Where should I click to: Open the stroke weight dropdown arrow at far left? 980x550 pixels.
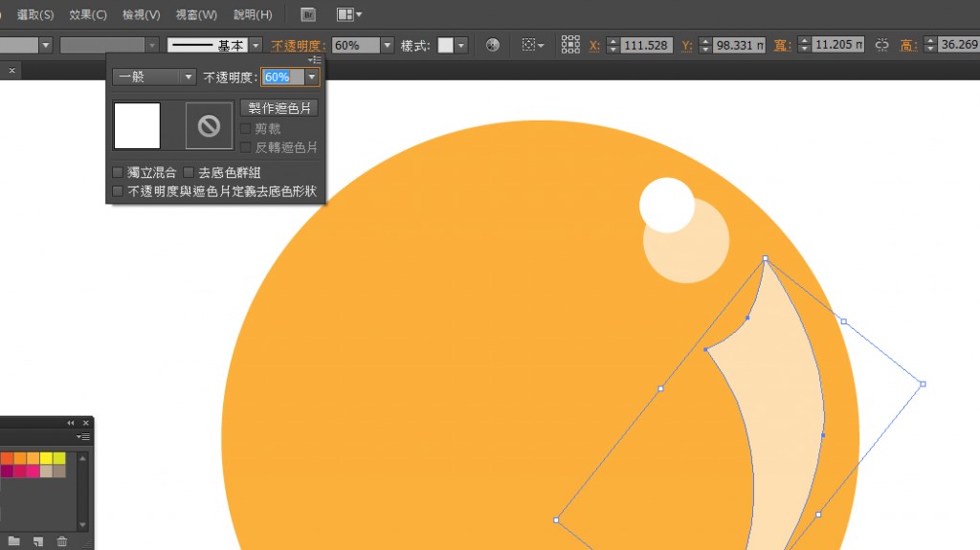[46, 45]
